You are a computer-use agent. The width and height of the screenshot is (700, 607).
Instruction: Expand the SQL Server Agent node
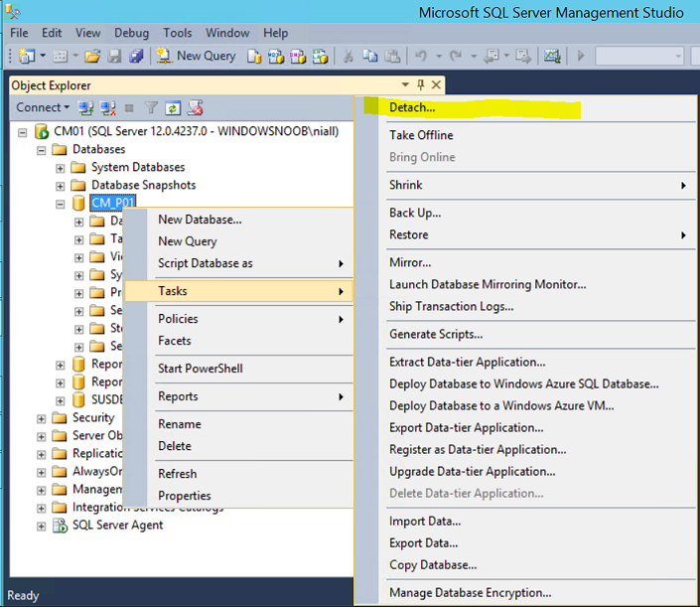[41, 527]
